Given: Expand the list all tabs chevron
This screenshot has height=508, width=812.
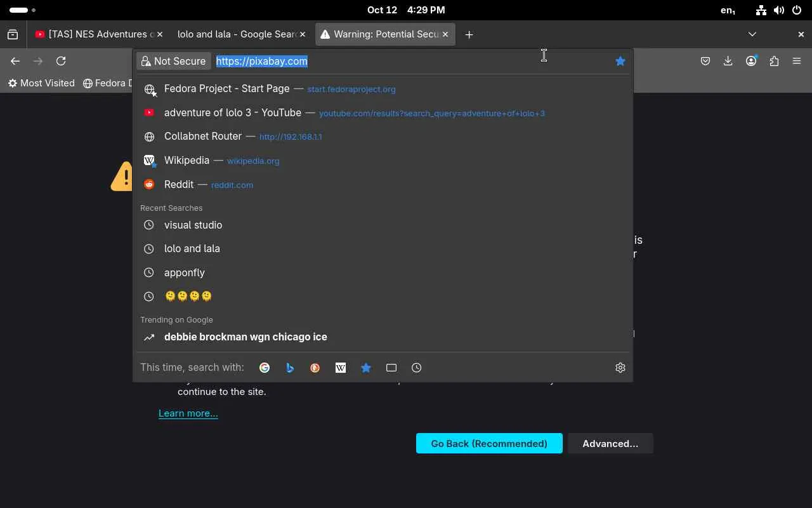Looking at the screenshot, I should (x=752, y=34).
